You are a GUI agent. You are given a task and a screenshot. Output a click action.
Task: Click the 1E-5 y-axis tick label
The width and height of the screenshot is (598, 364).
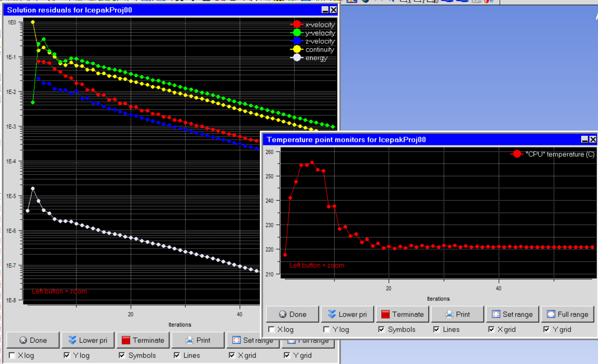pyautogui.click(x=11, y=196)
